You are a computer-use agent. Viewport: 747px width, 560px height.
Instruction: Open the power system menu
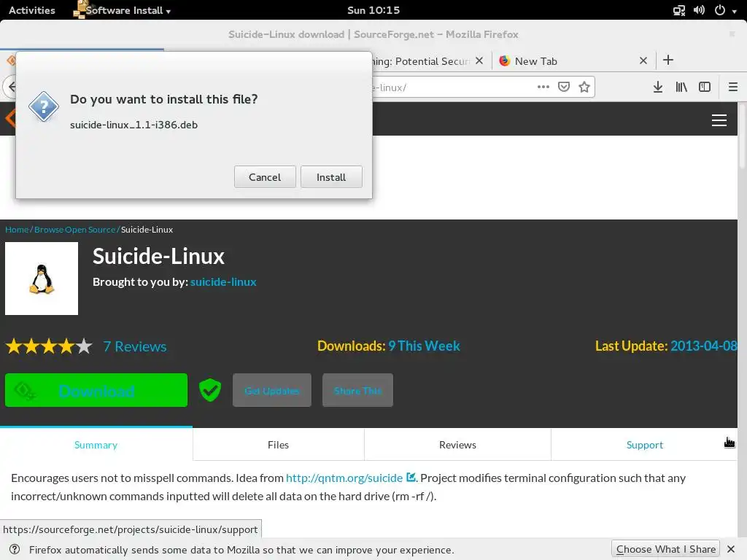pyautogui.click(x=725, y=10)
